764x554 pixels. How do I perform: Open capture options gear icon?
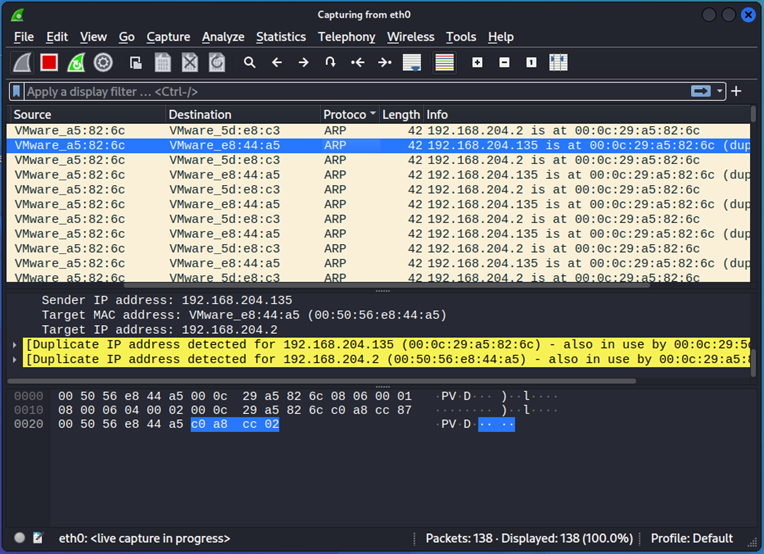tap(103, 63)
